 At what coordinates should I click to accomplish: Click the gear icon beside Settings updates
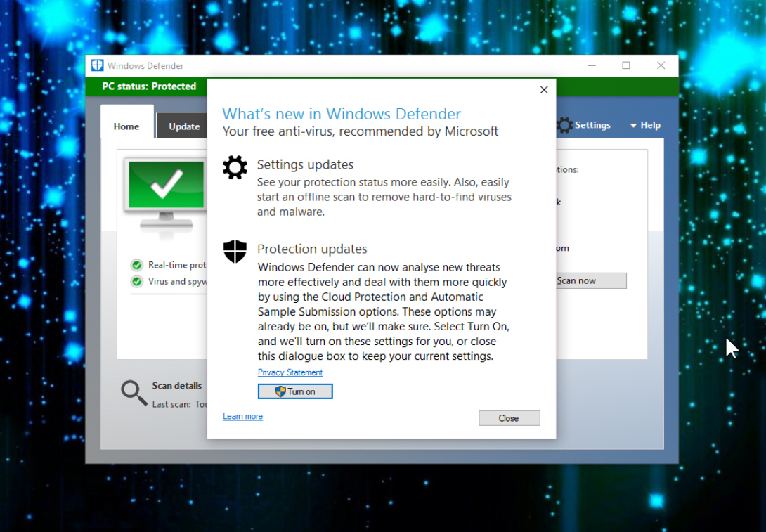click(235, 167)
